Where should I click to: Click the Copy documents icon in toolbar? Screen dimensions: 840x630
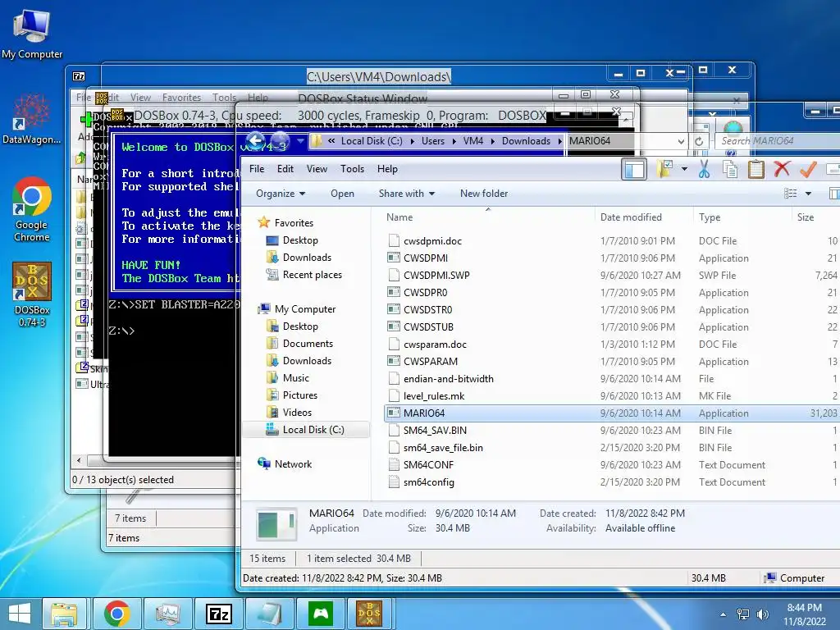(x=730, y=169)
